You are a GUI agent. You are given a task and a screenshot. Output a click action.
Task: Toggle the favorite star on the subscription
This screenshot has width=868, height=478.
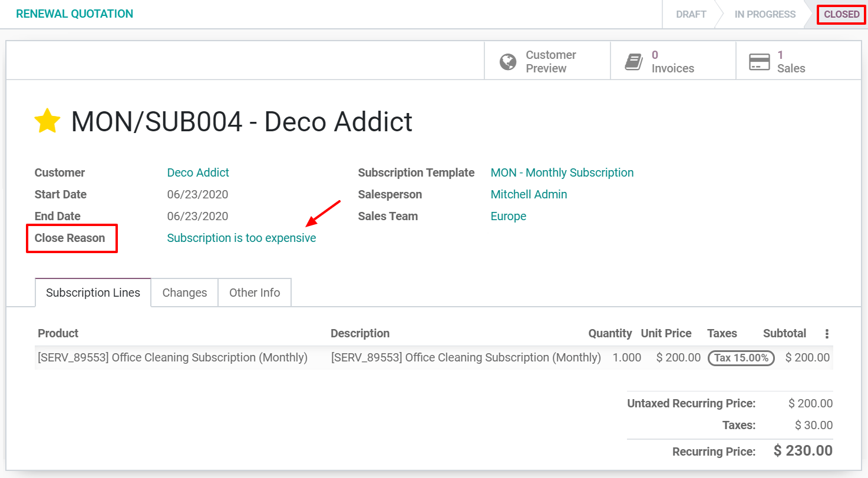tap(47, 121)
